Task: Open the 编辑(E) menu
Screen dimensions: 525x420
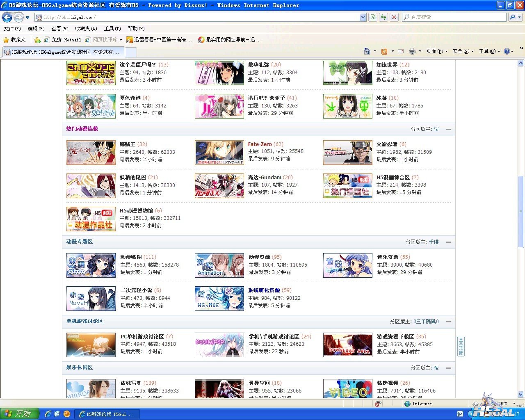Action: 36,29
